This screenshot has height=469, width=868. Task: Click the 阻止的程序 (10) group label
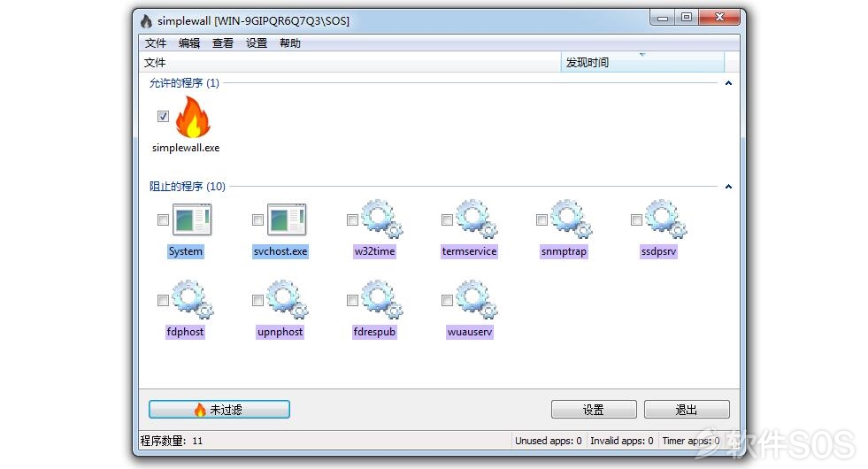click(x=188, y=187)
